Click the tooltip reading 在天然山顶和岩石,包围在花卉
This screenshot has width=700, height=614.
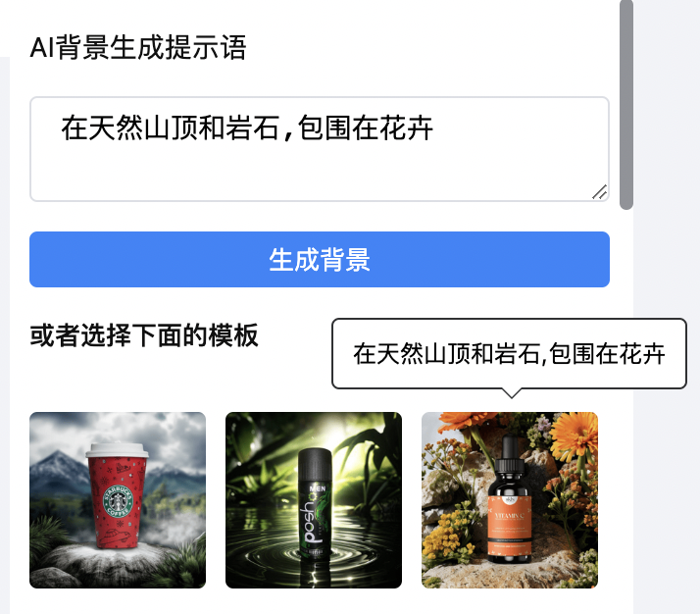[x=509, y=354]
